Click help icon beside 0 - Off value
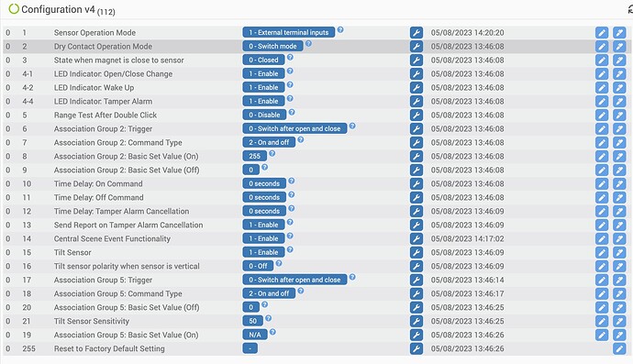The width and height of the screenshot is (633, 364). 279,263
